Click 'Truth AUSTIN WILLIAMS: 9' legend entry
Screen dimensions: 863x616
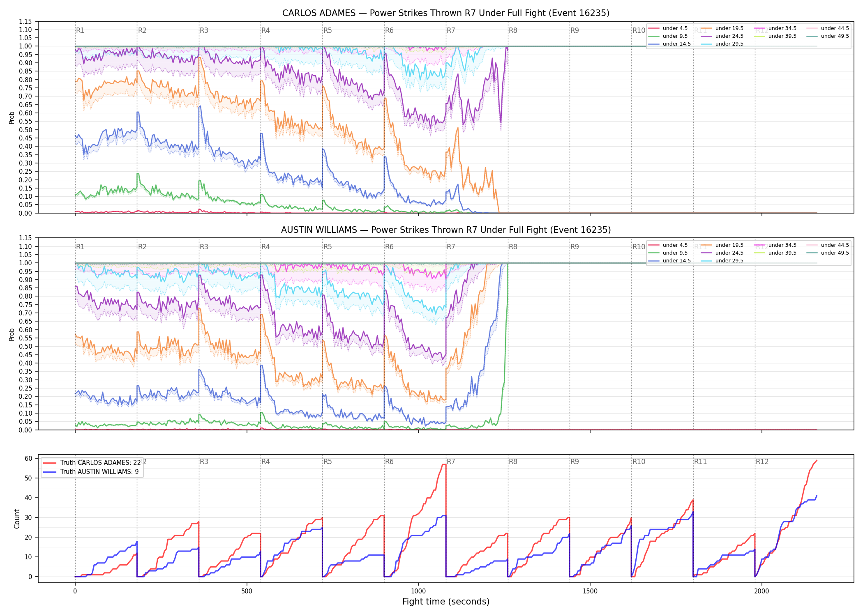pos(91,472)
